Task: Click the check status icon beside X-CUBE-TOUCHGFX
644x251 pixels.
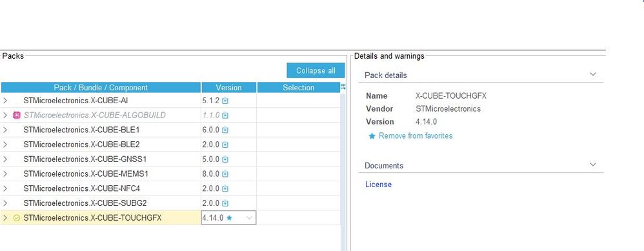Action: (x=16, y=218)
